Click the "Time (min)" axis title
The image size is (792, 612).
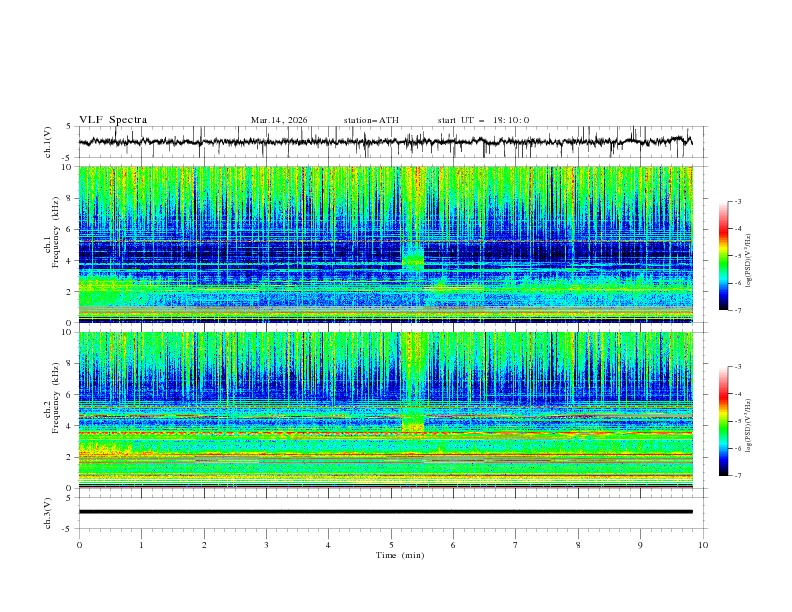pyautogui.click(x=400, y=555)
